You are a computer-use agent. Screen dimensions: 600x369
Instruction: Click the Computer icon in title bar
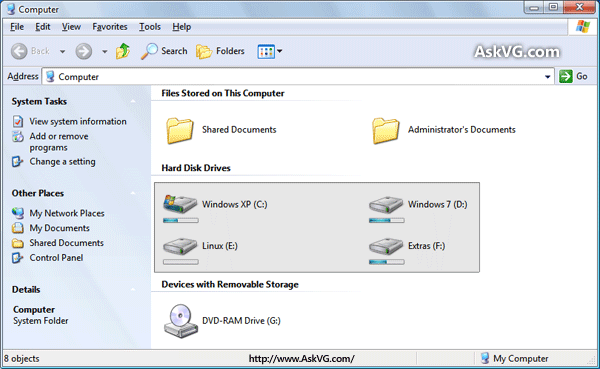coord(11,9)
